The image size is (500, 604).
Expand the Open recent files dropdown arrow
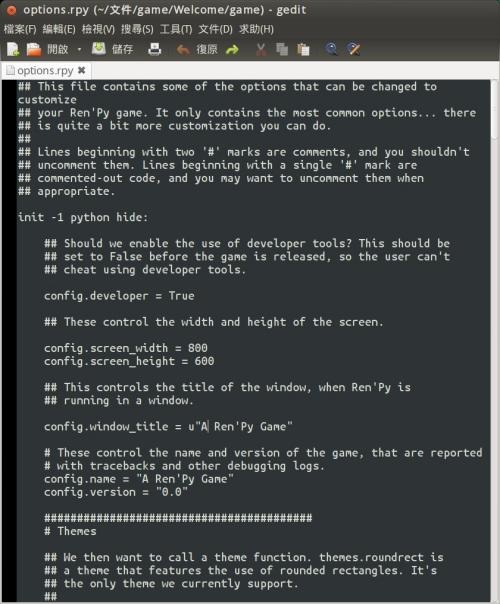click(79, 49)
